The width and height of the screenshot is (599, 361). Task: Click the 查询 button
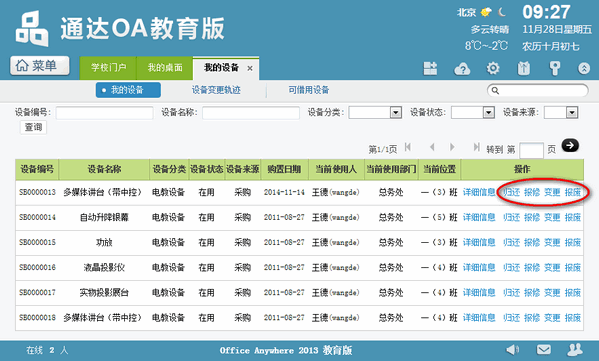pyautogui.click(x=33, y=127)
